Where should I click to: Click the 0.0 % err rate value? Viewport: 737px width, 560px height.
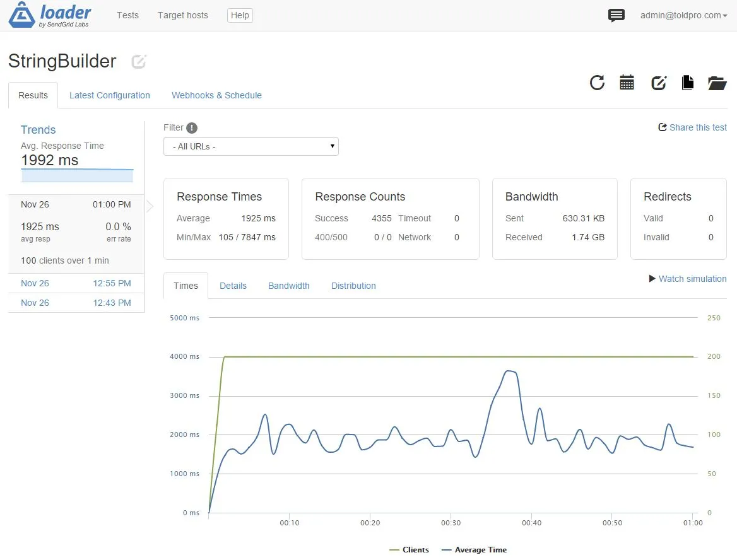[x=118, y=226]
